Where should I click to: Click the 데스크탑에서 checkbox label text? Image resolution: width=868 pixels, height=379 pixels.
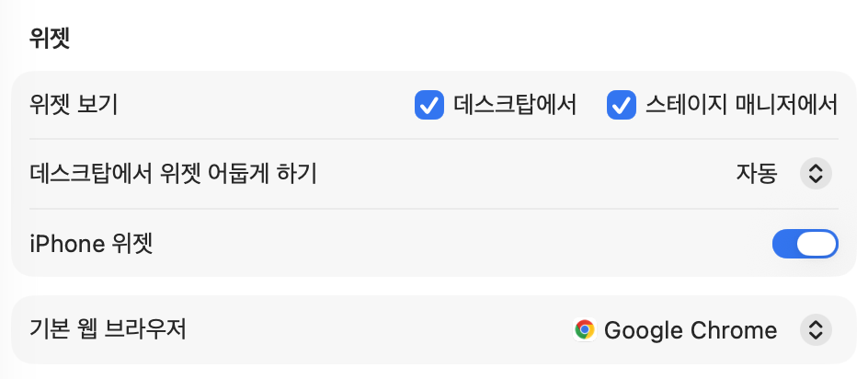tap(515, 105)
